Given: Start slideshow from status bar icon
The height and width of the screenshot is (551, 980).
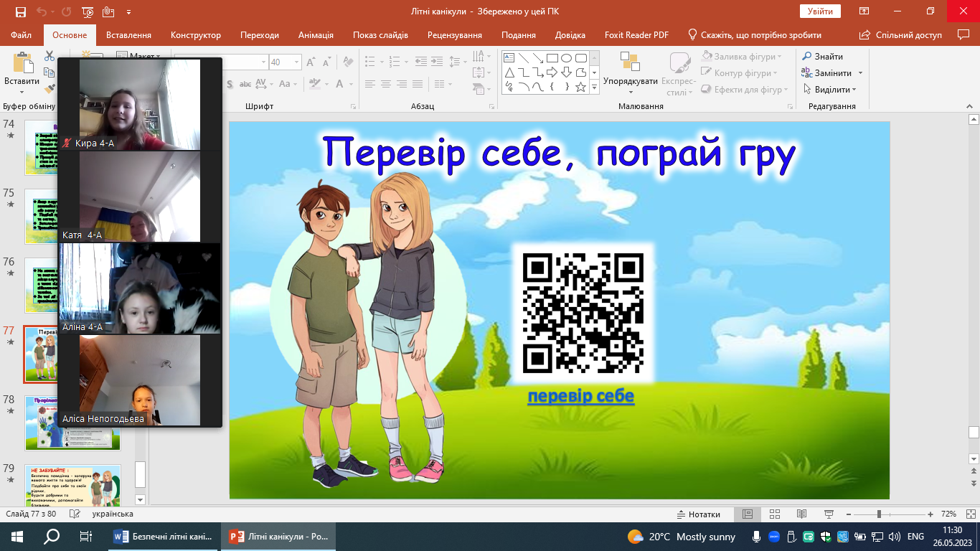Looking at the screenshot, I should (829, 514).
